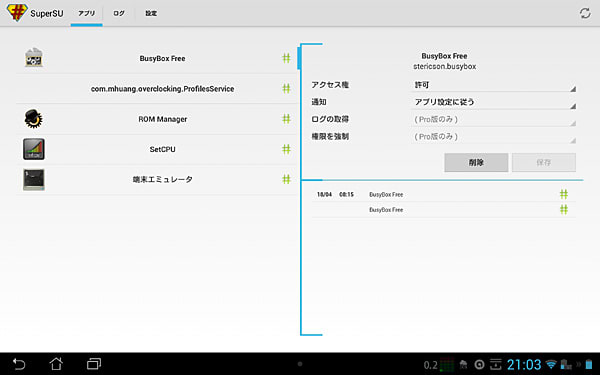Select the ROM Manager app icon
The image size is (600, 375).
tap(34, 119)
